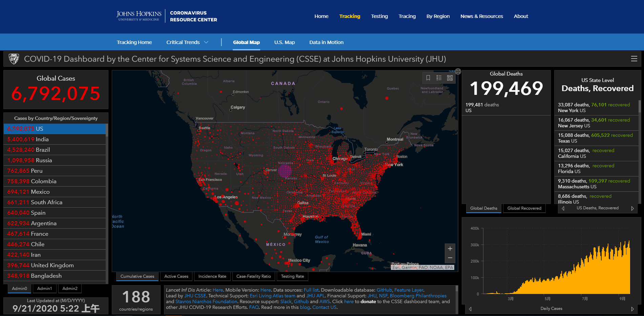Go to next panel right of US Deaths, Recovered

632,208
